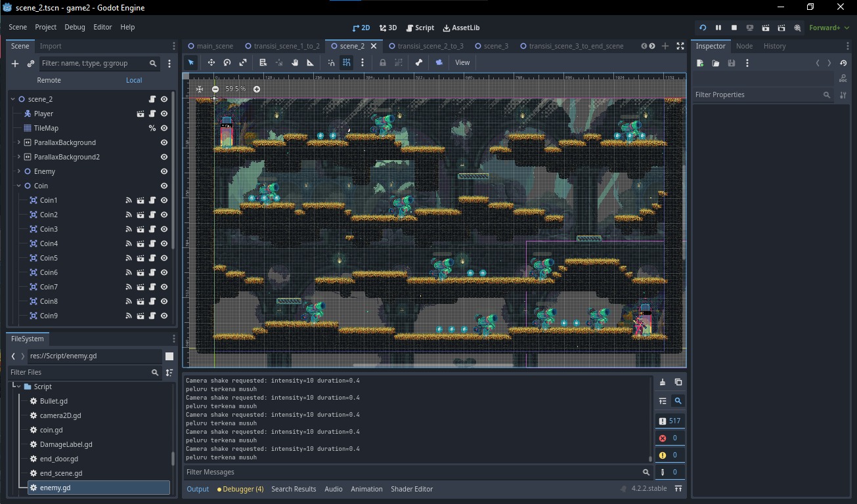Open the list selectable nodes tool
The width and height of the screenshot is (857, 504).
click(x=263, y=62)
